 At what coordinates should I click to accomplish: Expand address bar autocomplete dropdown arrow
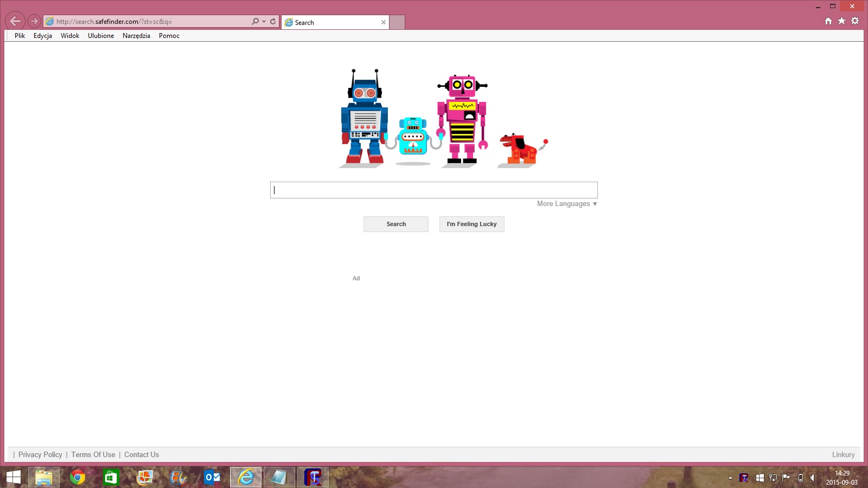click(264, 22)
